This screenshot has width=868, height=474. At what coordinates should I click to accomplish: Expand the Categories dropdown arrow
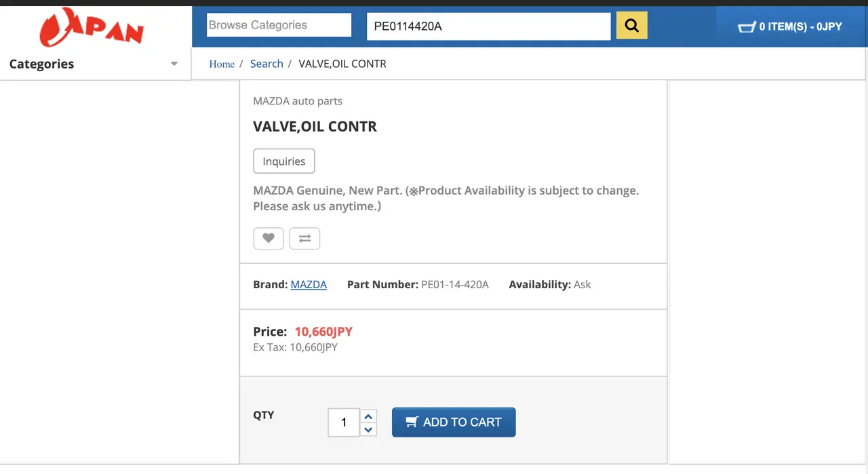174,64
